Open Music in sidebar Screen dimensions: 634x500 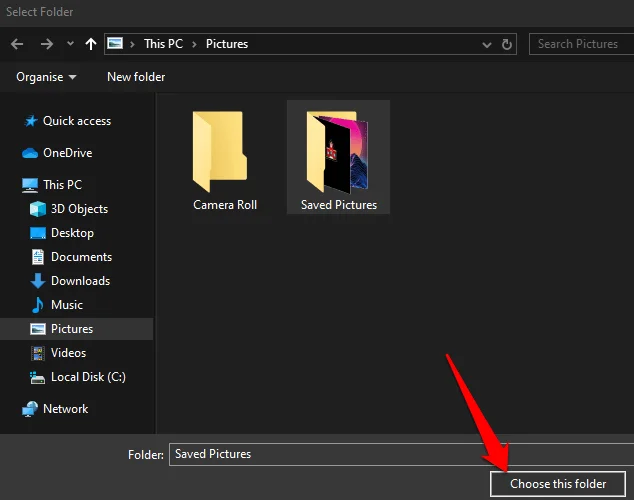pyautogui.click(x=67, y=305)
